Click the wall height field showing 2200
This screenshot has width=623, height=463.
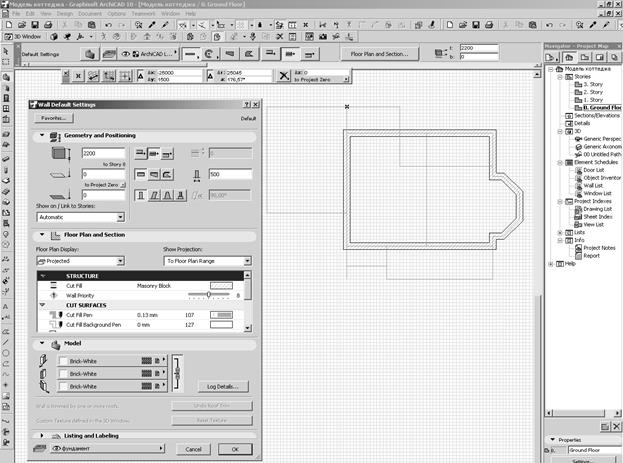(x=103, y=153)
